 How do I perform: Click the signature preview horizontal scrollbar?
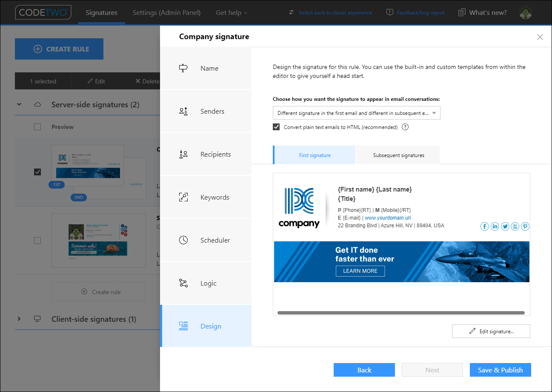coord(401,312)
